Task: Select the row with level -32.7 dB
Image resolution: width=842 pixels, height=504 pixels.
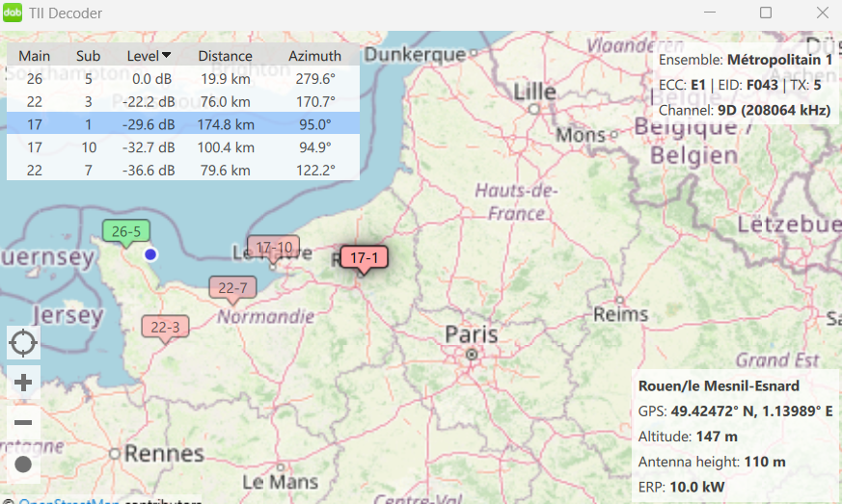Action: click(183, 147)
